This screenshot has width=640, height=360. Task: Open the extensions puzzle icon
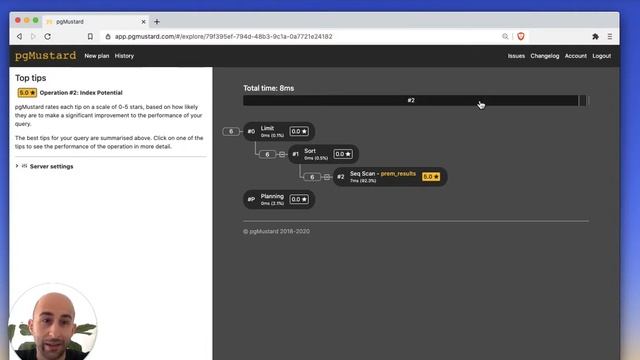click(595, 36)
